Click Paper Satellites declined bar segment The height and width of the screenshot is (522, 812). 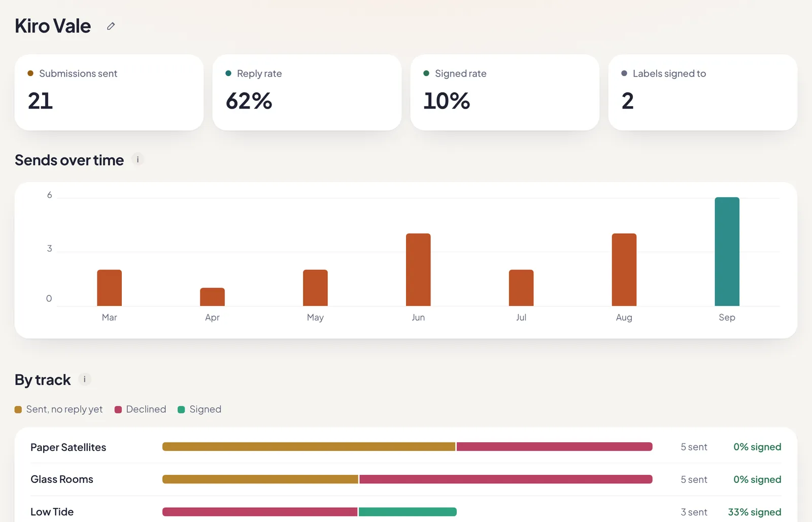click(x=555, y=447)
